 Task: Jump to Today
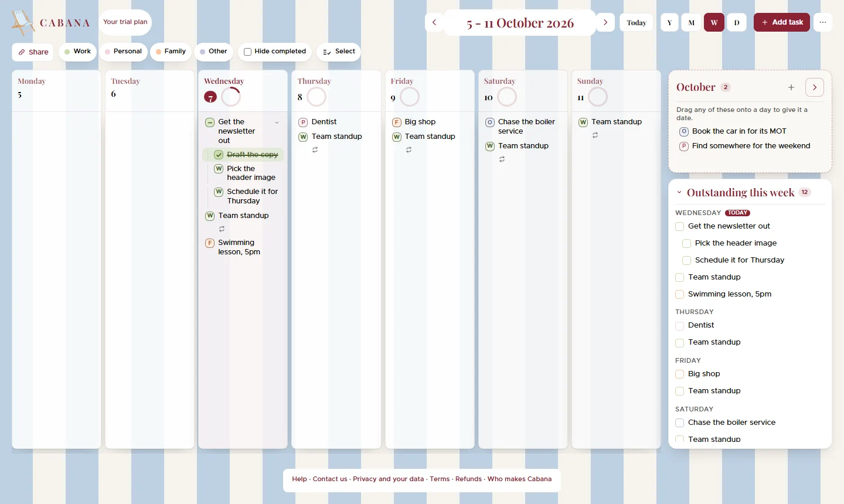[x=637, y=22]
